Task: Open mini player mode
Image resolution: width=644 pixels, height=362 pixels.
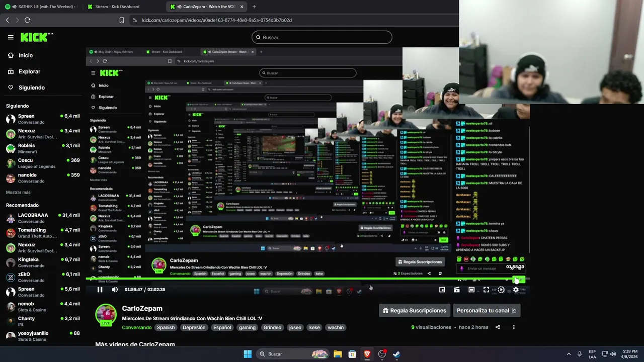Action: [442, 290]
